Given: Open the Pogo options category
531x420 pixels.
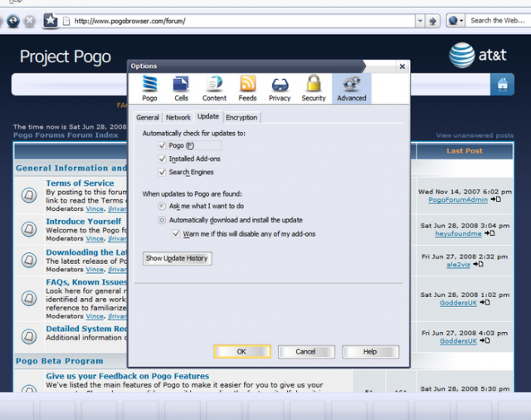Looking at the screenshot, I should [x=149, y=89].
